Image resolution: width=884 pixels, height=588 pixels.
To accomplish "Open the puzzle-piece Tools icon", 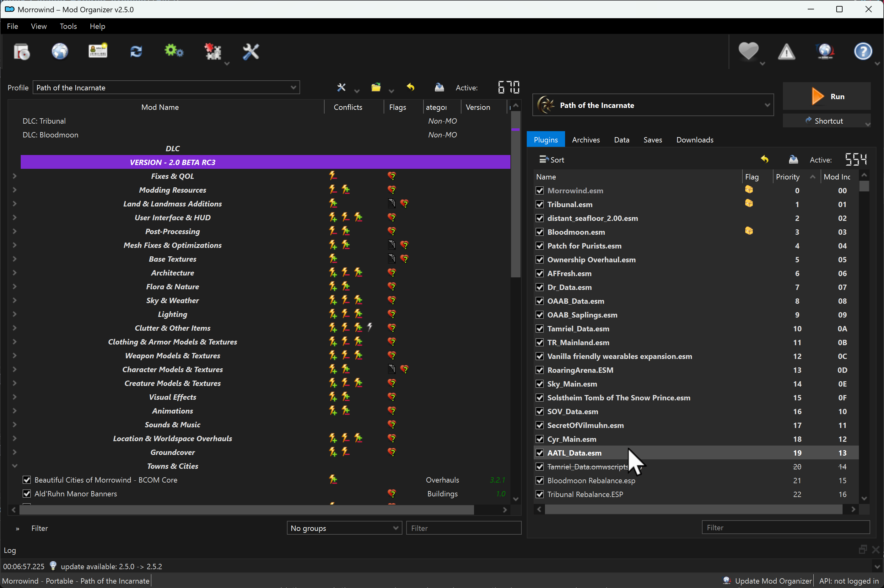I will click(x=213, y=51).
